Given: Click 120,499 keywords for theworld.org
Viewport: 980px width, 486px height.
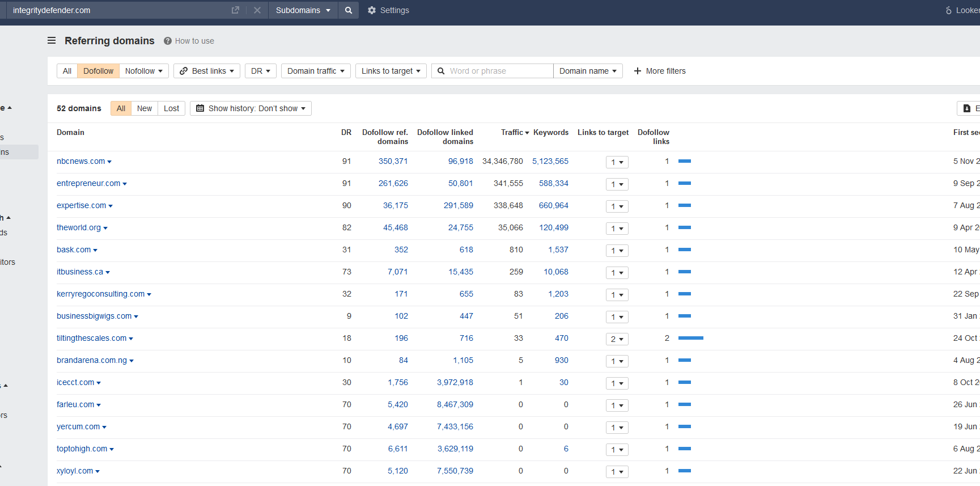Looking at the screenshot, I should [x=553, y=227].
